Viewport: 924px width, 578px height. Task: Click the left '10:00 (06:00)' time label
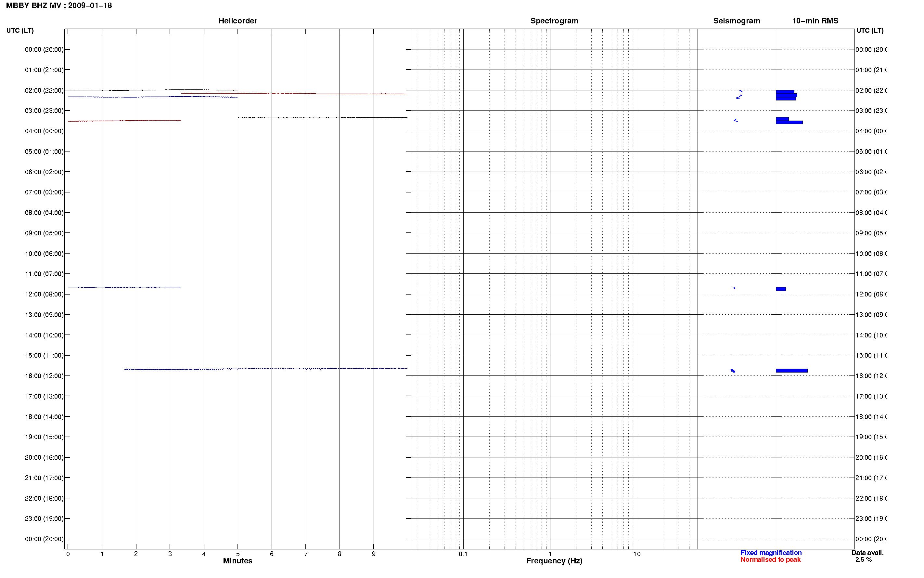click(x=44, y=254)
